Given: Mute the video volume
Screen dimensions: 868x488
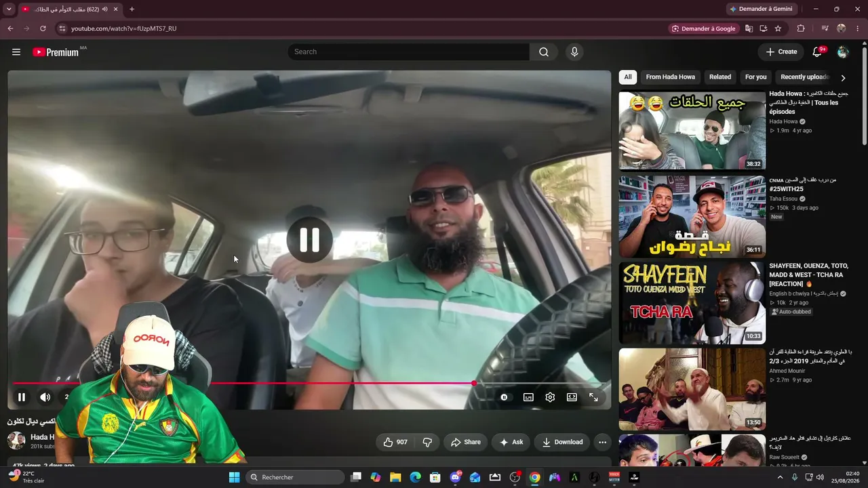Looking at the screenshot, I should click(45, 397).
